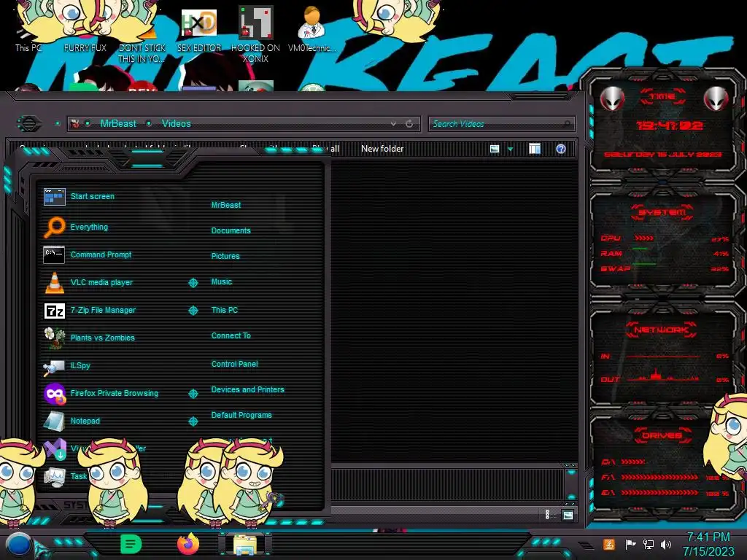
Task: Expand breadcrumb arrow before MrBeast
Action: point(88,124)
